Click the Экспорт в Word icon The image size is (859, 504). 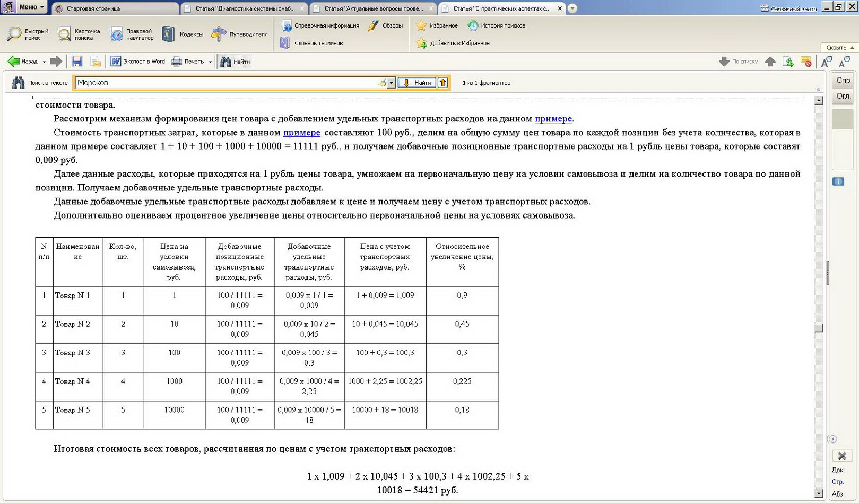pos(116,62)
